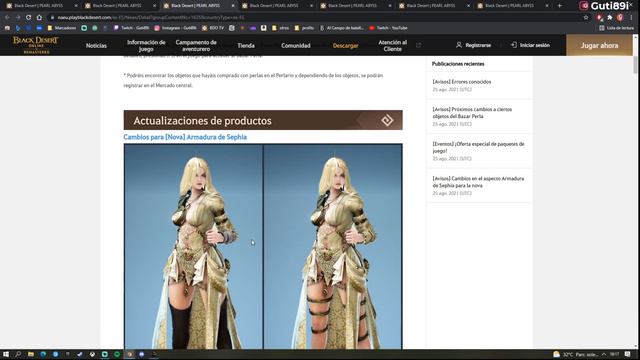Open Steam from the taskbar
This screenshot has width=640, height=360.
point(80,354)
